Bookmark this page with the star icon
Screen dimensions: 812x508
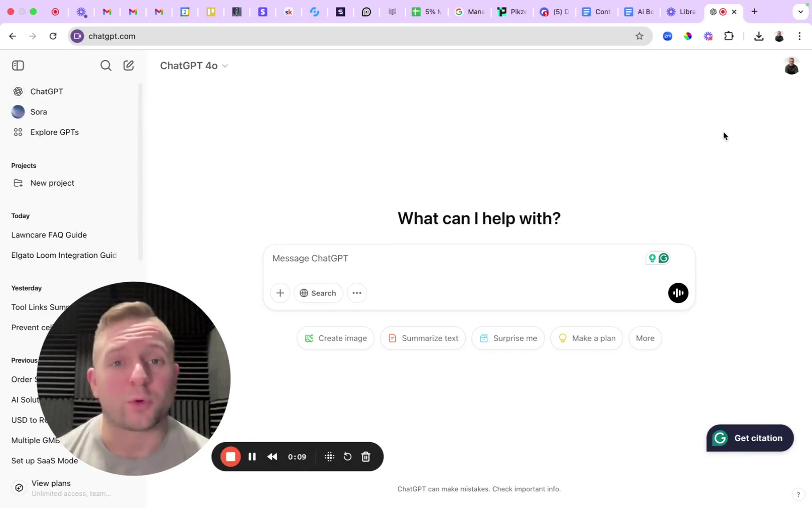(639, 36)
